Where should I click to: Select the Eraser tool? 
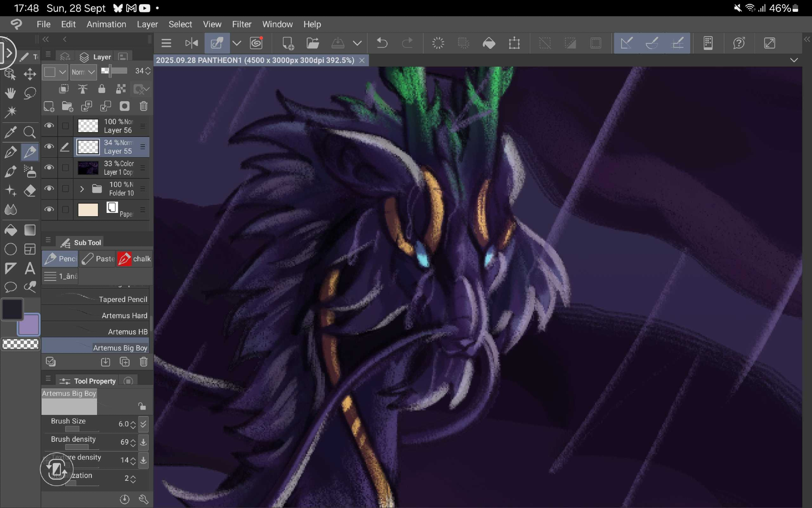pyautogui.click(x=30, y=191)
